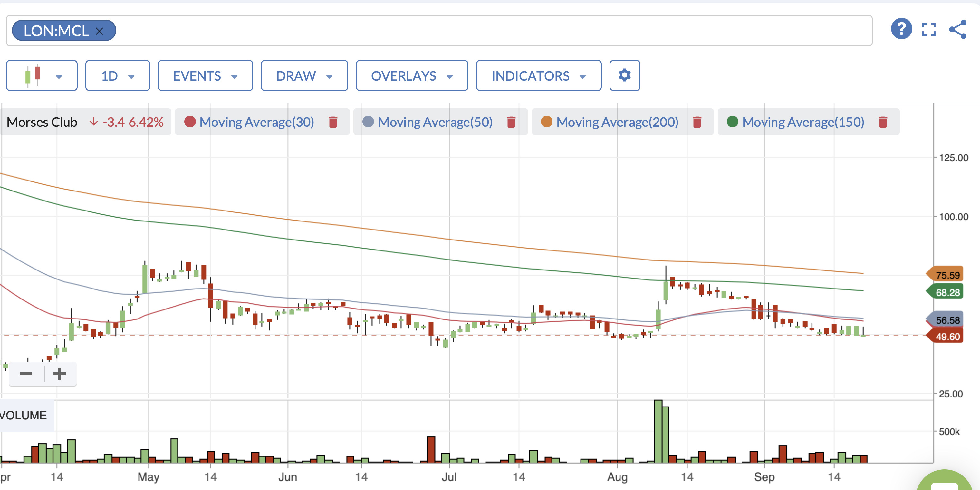The image size is (980, 490).
Task: Click the grey-blue Moving Average(50) color dot
Action: [368, 122]
